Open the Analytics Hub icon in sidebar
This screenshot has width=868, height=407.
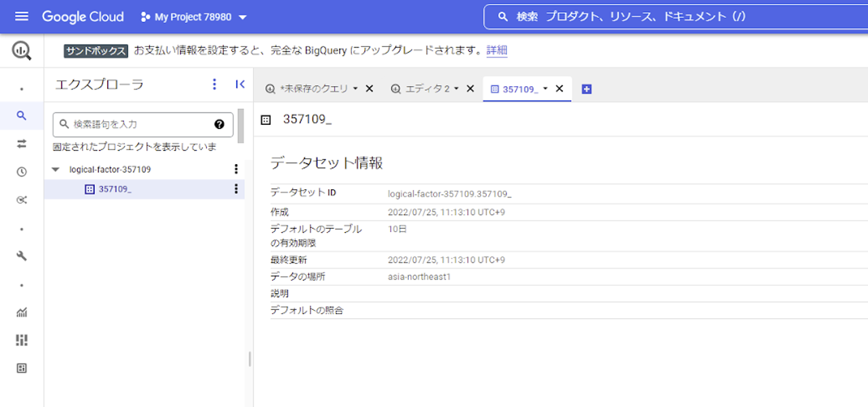(22, 199)
